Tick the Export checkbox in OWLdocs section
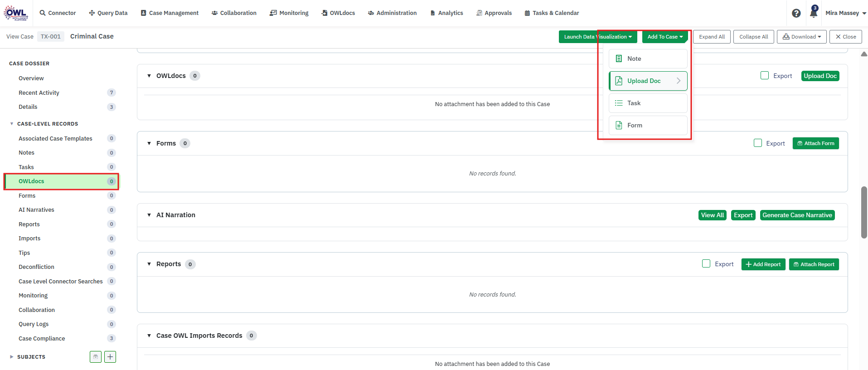 pyautogui.click(x=765, y=76)
